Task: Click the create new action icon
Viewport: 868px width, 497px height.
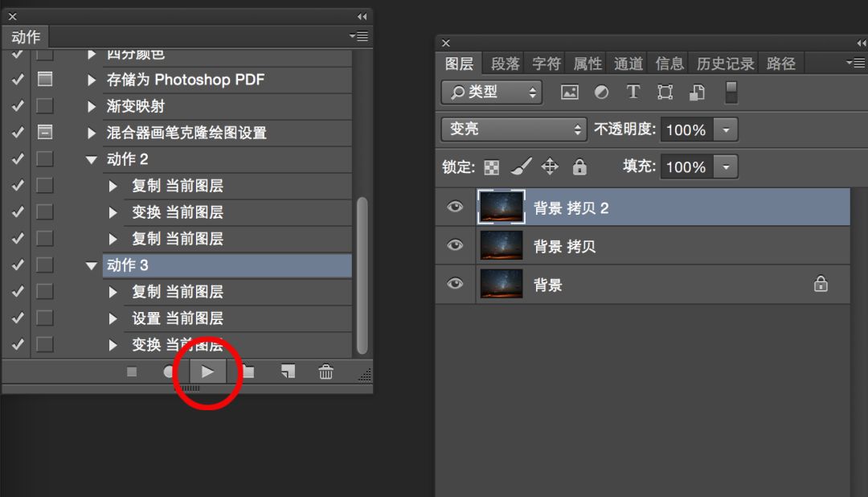Action: click(x=287, y=372)
